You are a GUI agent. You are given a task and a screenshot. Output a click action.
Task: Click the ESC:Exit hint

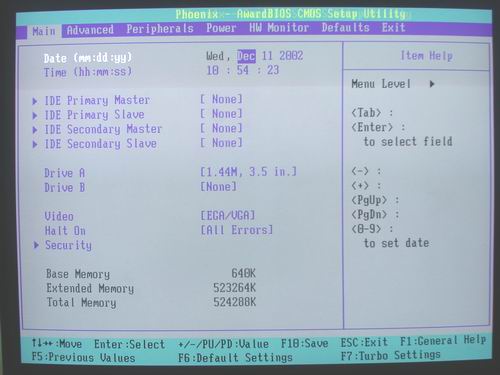(x=364, y=342)
